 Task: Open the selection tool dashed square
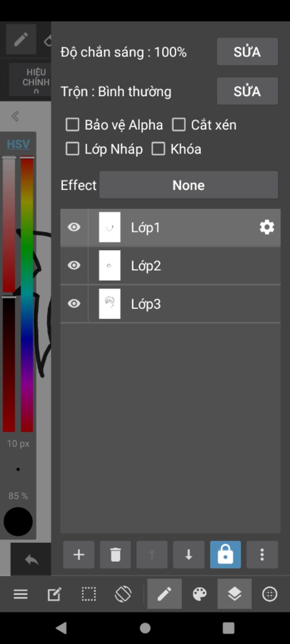[x=89, y=594]
